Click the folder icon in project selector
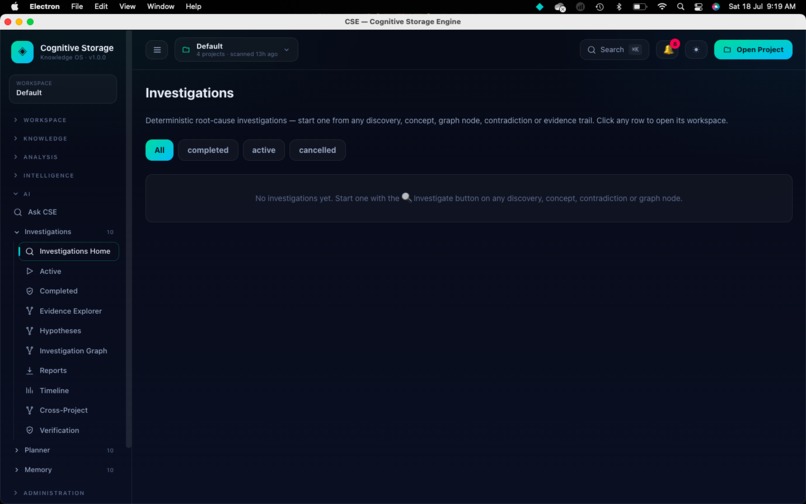 [186, 50]
